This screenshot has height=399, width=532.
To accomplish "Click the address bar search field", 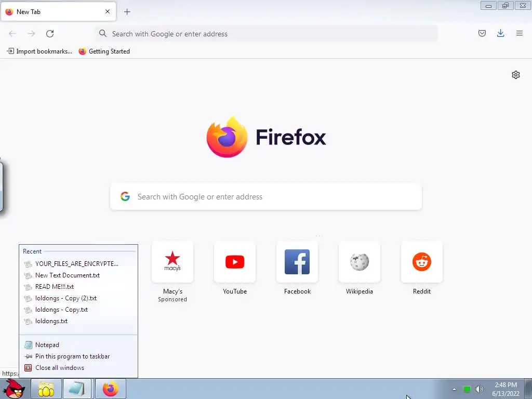I will [266, 34].
